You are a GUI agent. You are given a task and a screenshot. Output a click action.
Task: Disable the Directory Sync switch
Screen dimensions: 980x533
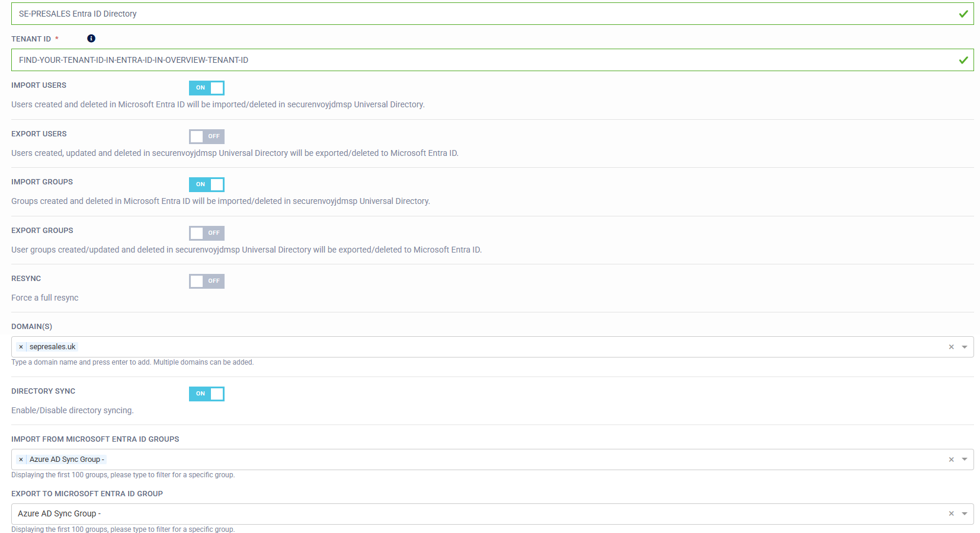207,394
